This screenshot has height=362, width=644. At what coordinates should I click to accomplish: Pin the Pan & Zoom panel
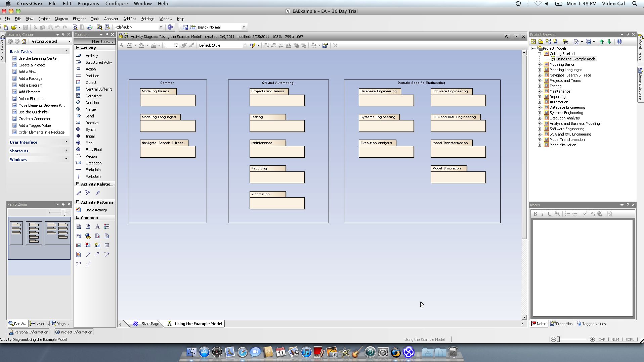63,204
